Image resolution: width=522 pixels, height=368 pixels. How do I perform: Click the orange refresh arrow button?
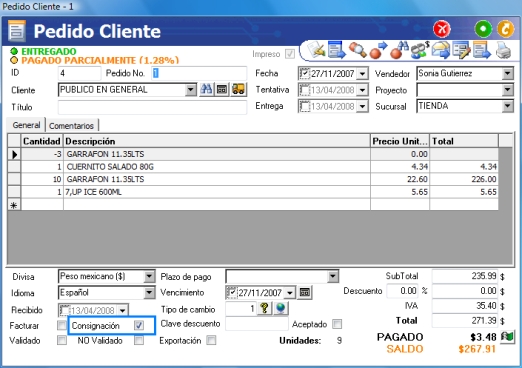coord(505,29)
